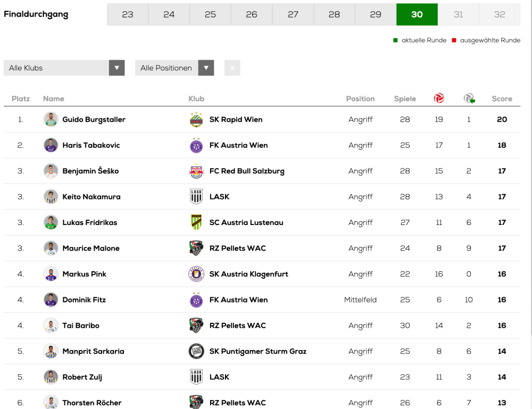Click SK Puntigamer Sturm Graz crest
The width and height of the screenshot is (532, 409).
pos(196,351)
